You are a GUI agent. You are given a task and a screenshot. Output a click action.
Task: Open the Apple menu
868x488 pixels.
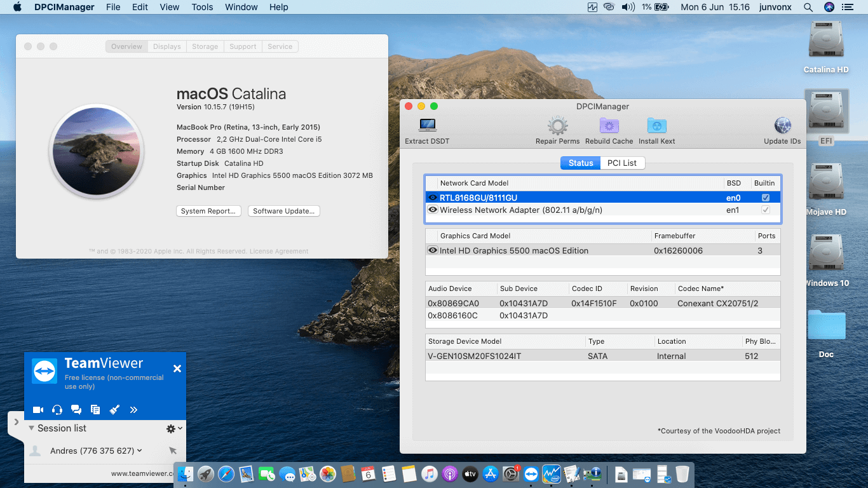pos(17,7)
